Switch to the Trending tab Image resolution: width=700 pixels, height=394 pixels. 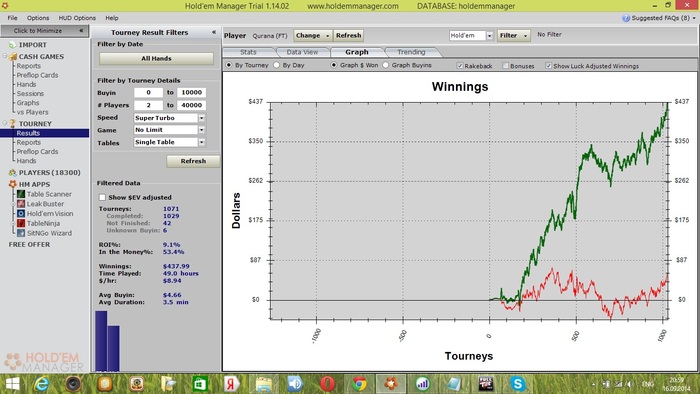pyautogui.click(x=411, y=52)
